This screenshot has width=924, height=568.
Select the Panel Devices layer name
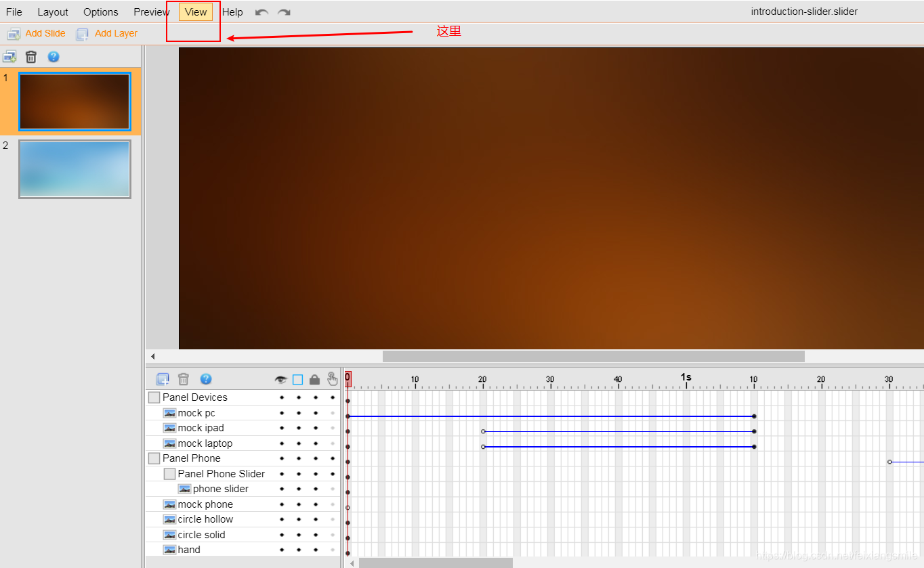click(195, 397)
